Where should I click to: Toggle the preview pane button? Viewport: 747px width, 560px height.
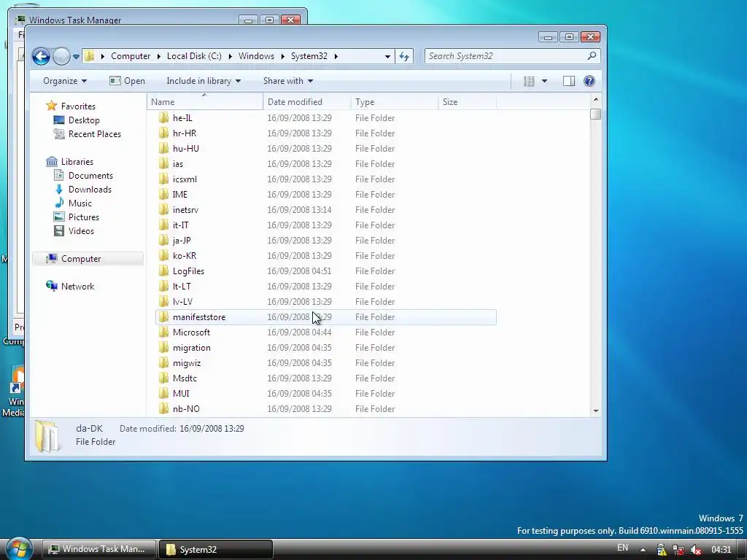pos(569,81)
